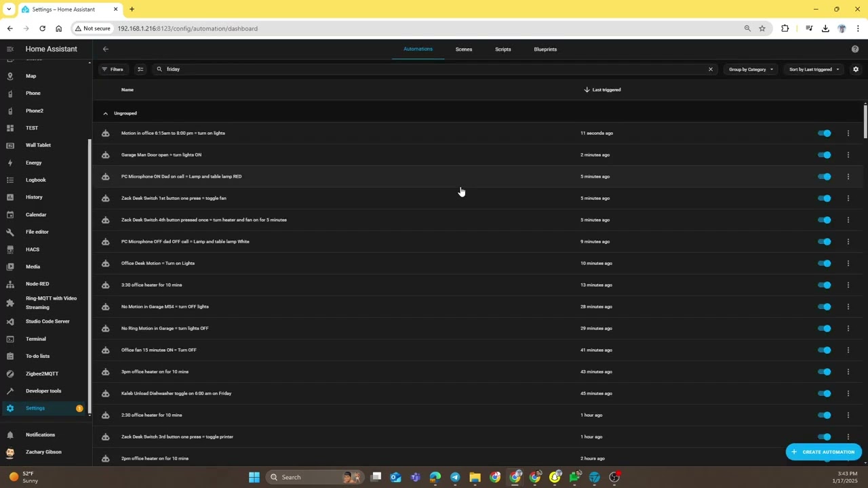
Task: Disable Motion in office automation toggle
Action: pos(825,134)
